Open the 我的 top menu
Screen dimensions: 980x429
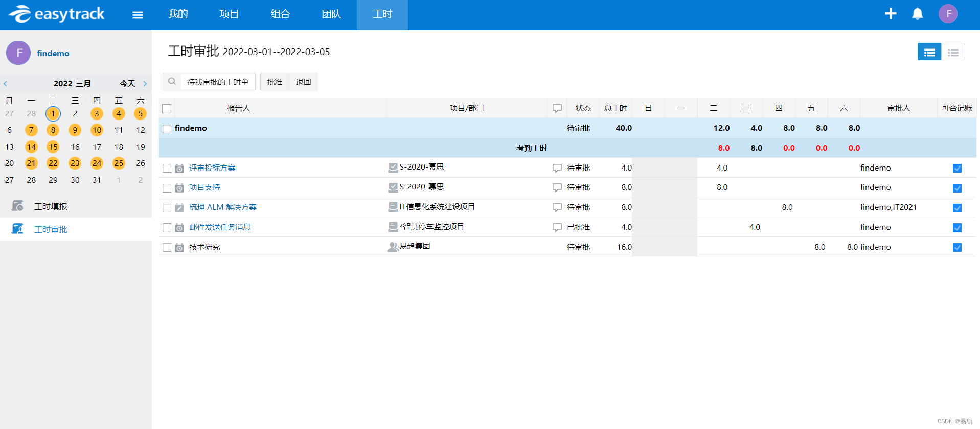[x=178, y=14]
